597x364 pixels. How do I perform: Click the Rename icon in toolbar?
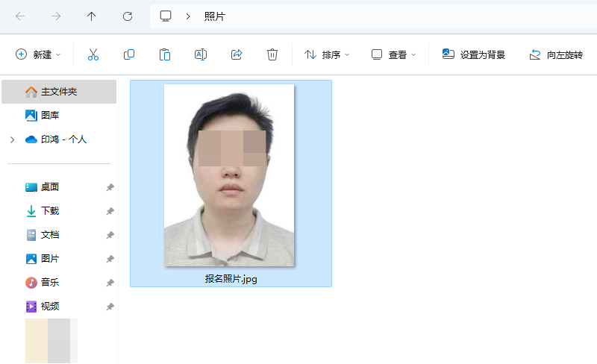pyautogui.click(x=201, y=54)
